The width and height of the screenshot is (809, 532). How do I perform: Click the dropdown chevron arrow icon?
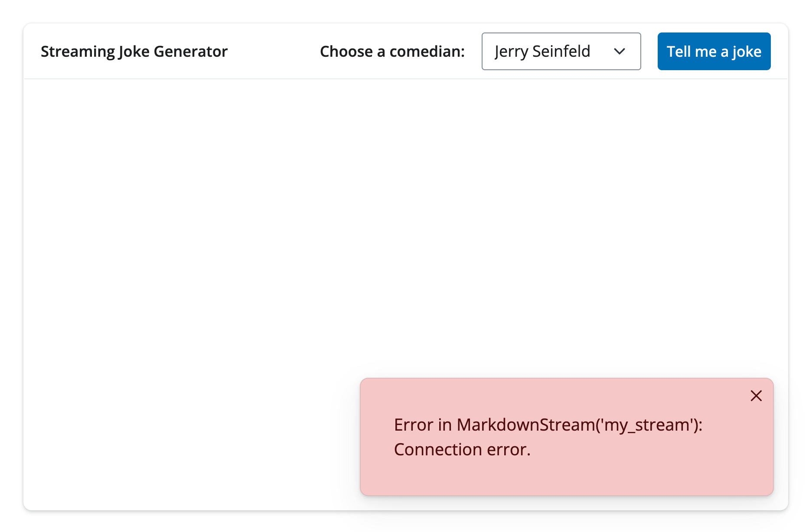pos(620,52)
